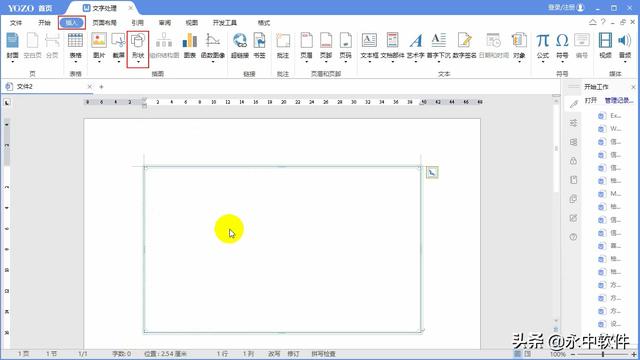640x360 pixels.
Task: Click the zoom in plus button
Action: point(634,354)
